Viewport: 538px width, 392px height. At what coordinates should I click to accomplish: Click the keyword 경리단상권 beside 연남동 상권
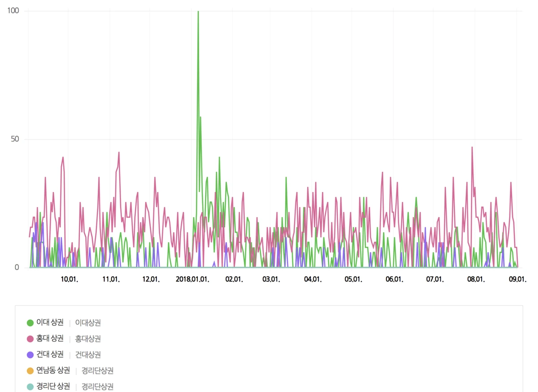click(97, 370)
